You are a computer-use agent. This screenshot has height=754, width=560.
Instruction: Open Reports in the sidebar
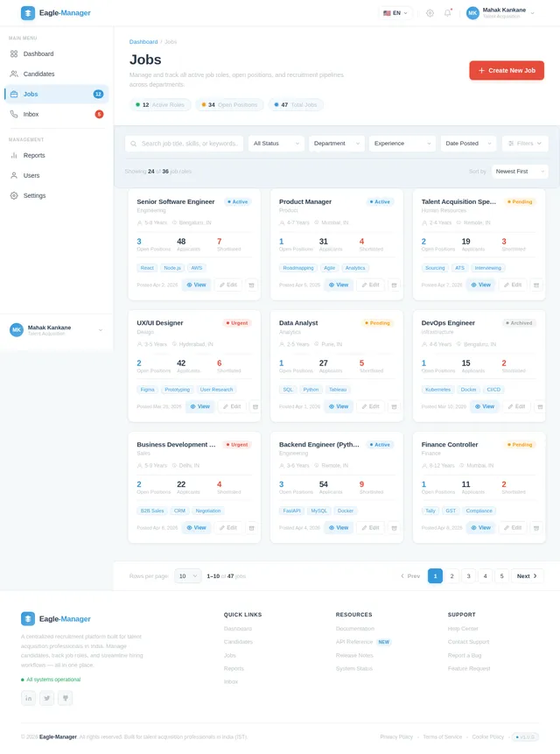tap(57, 155)
